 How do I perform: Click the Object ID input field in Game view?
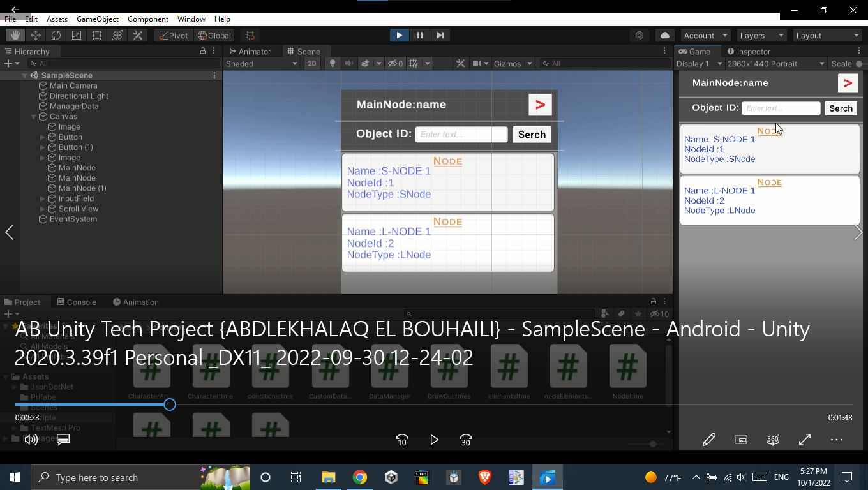781,108
